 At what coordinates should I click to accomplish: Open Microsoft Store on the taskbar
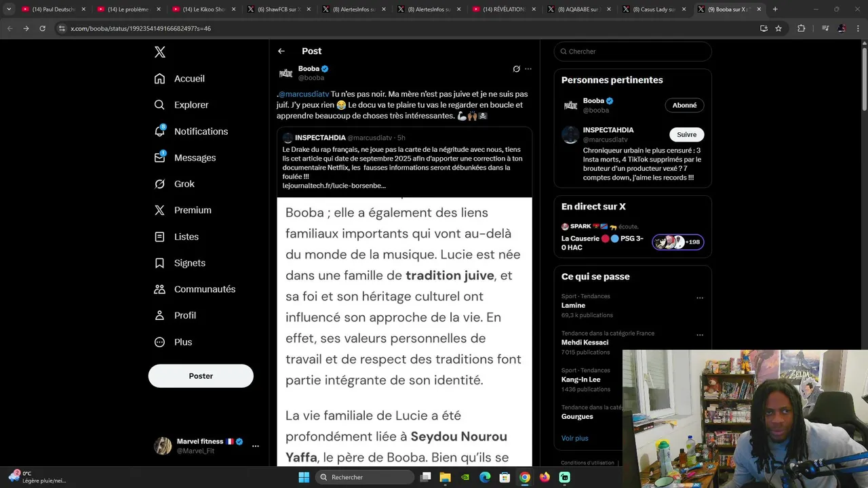click(505, 477)
